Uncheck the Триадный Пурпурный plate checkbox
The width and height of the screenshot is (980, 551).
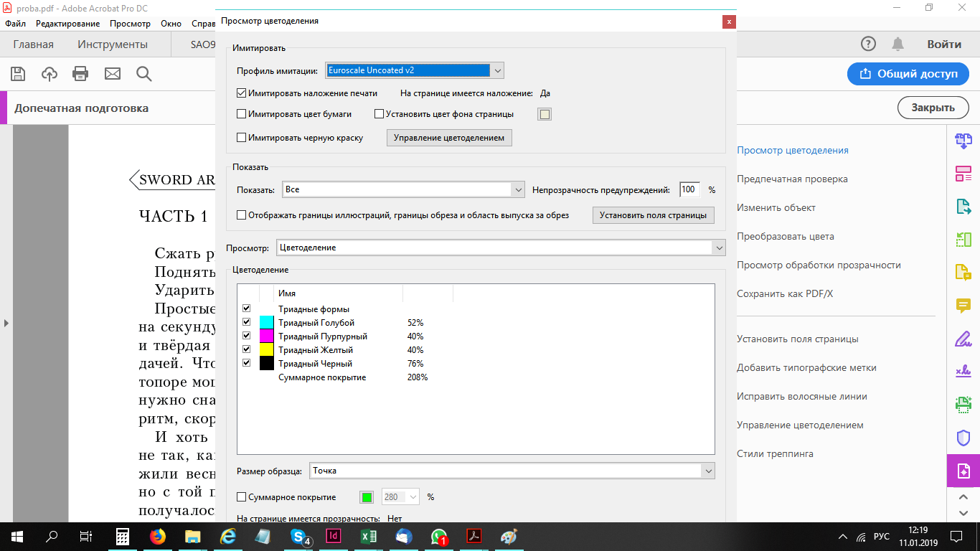[247, 336]
